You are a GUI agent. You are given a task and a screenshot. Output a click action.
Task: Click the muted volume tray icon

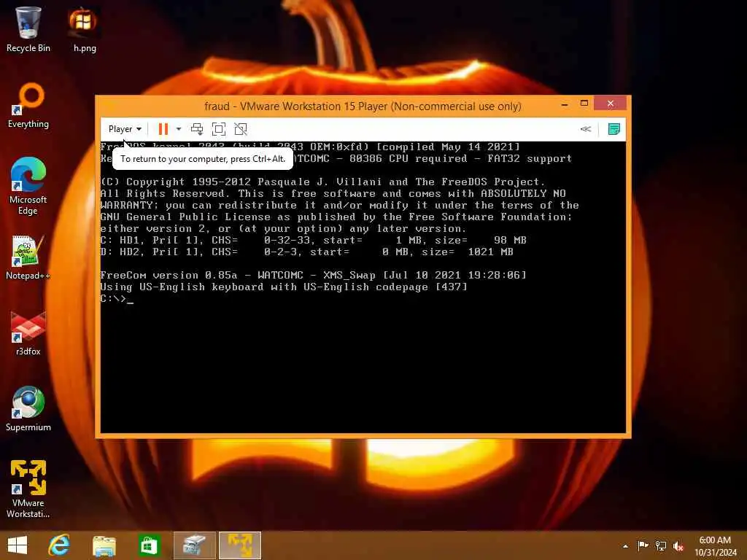pos(678,545)
